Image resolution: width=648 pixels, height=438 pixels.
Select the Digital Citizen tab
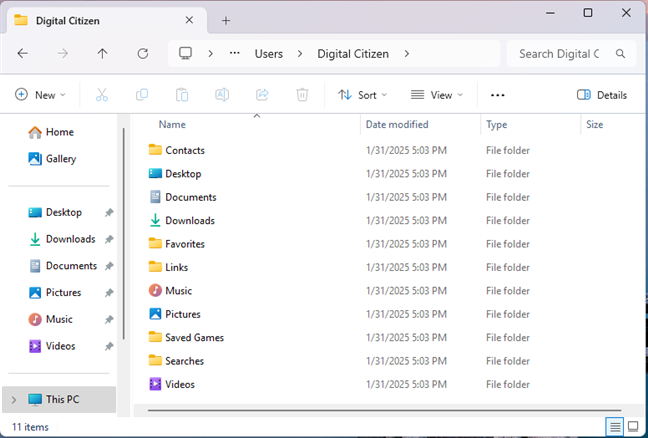point(107,20)
